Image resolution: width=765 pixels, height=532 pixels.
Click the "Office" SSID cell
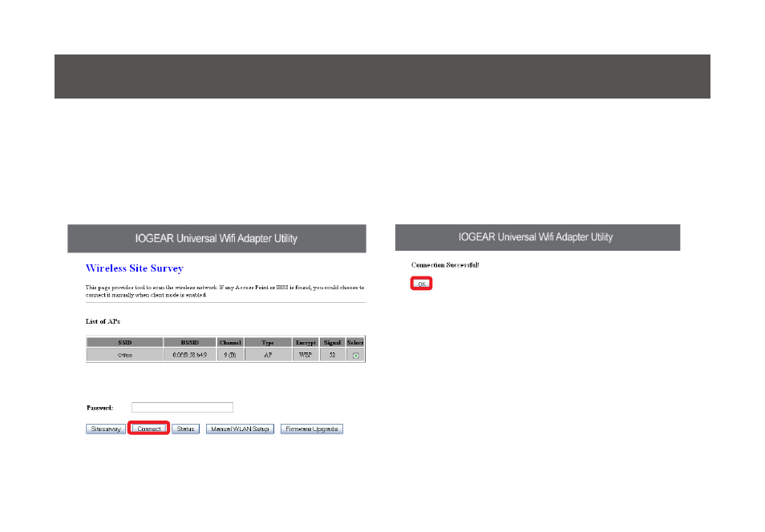[125, 355]
